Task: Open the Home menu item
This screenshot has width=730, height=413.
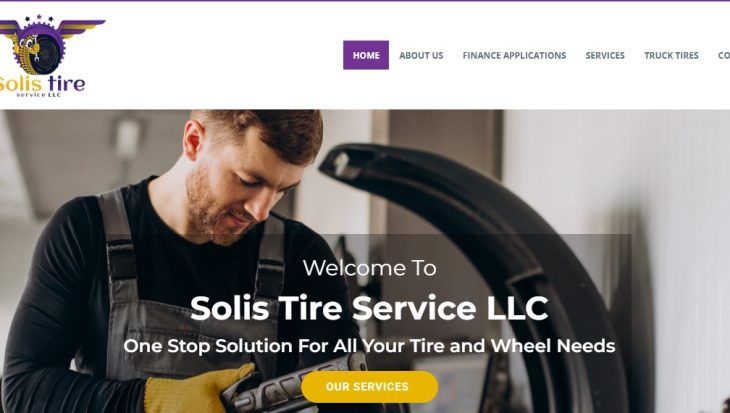Action: pyautogui.click(x=366, y=55)
